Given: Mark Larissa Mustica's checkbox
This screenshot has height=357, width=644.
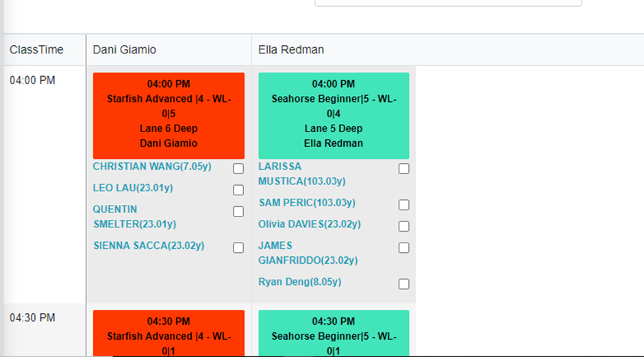Looking at the screenshot, I should pyautogui.click(x=404, y=169).
